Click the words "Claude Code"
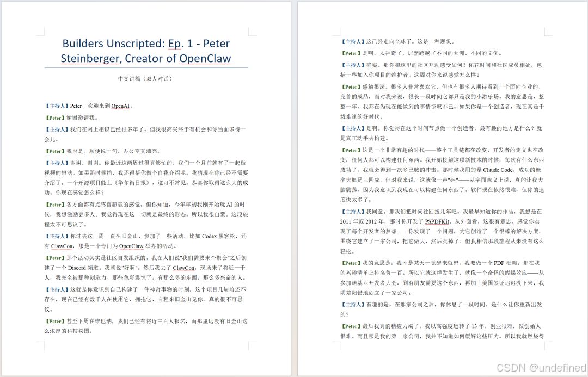This screenshot has width=588, height=377. [x=498, y=170]
